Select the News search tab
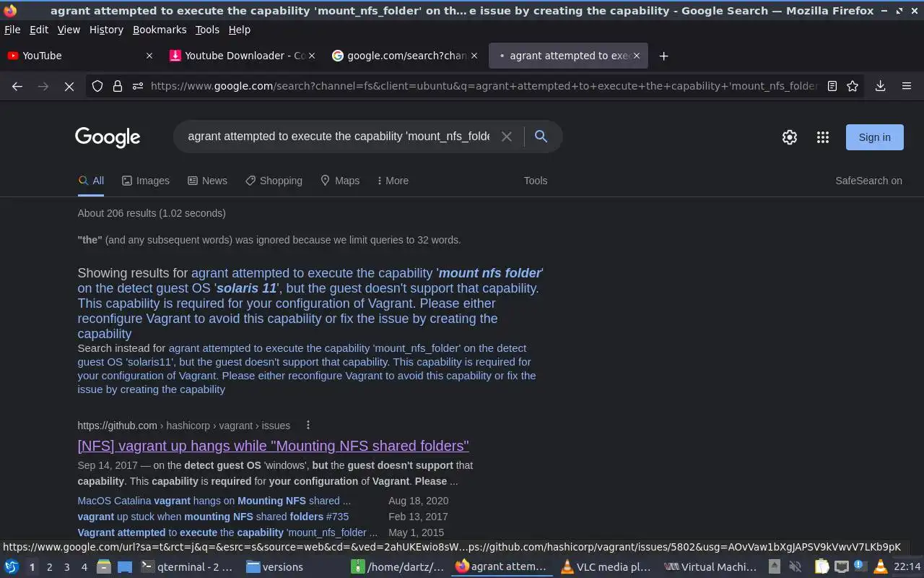 [x=207, y=181]
